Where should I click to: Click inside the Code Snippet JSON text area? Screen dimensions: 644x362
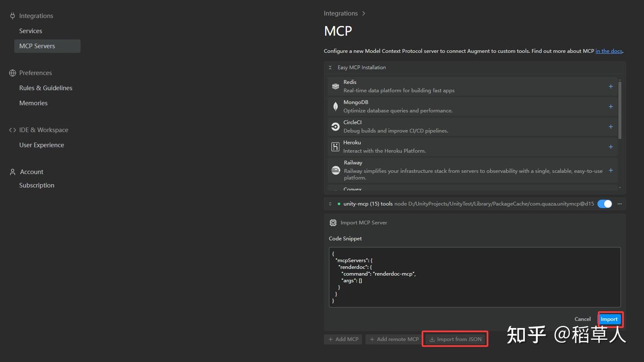(x=475, y=277)
